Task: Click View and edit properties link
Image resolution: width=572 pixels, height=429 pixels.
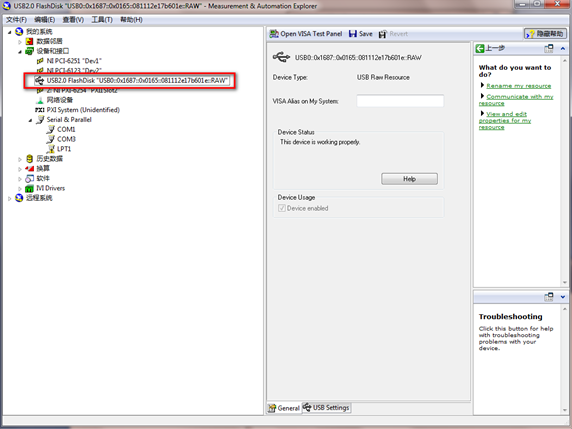Action: (505, 121)
